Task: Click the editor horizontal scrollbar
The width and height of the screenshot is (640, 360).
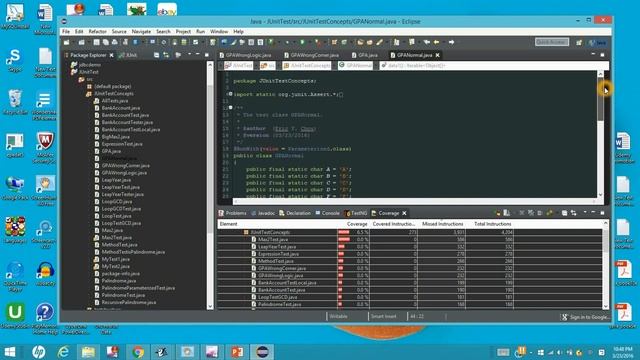Action: (x=414, y=201)
